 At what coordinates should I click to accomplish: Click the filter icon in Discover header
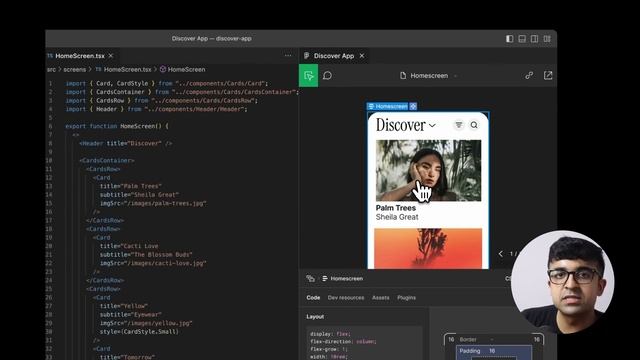coord(459,125)
